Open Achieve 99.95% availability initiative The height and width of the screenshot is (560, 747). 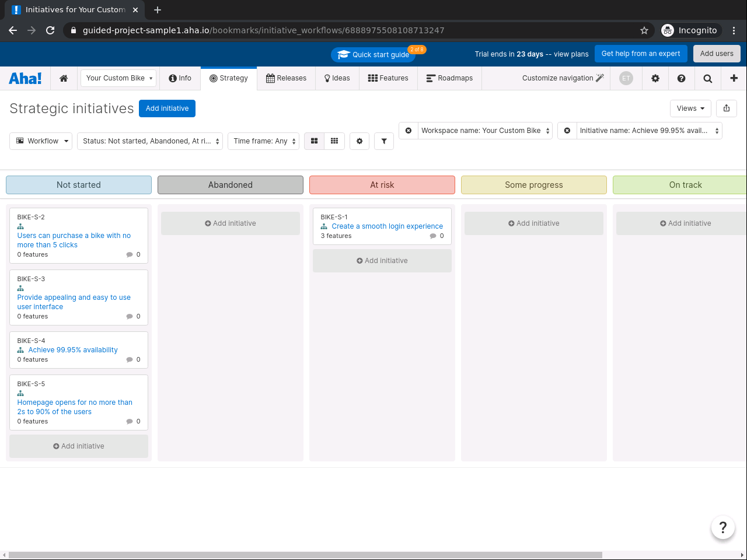click(x=73, y=350)
